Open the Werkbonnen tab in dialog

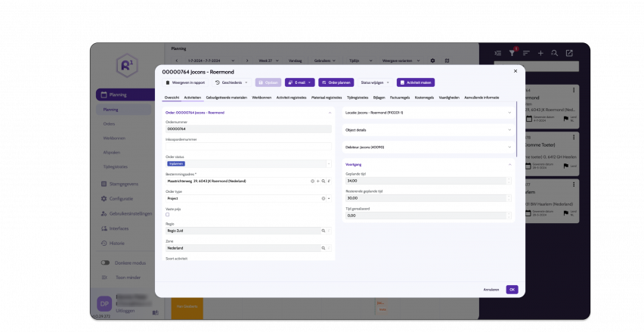[262, 98]
